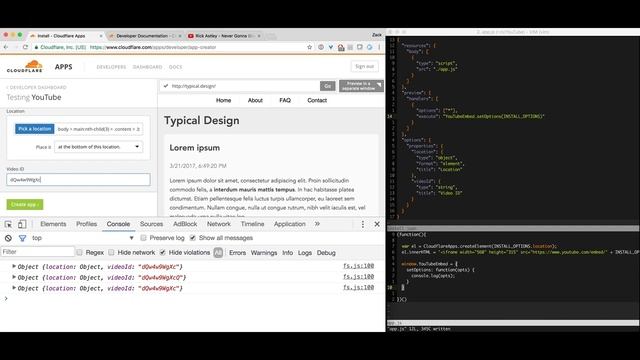Switch to the AdBlock tab
The image size is (640, 360).
pos(185,224)
